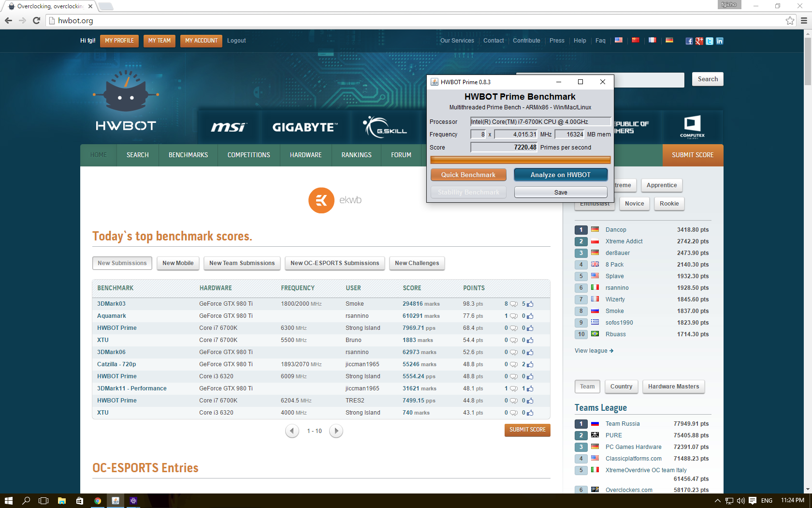Click the MY TEAM button

click(x=159, y=41)
